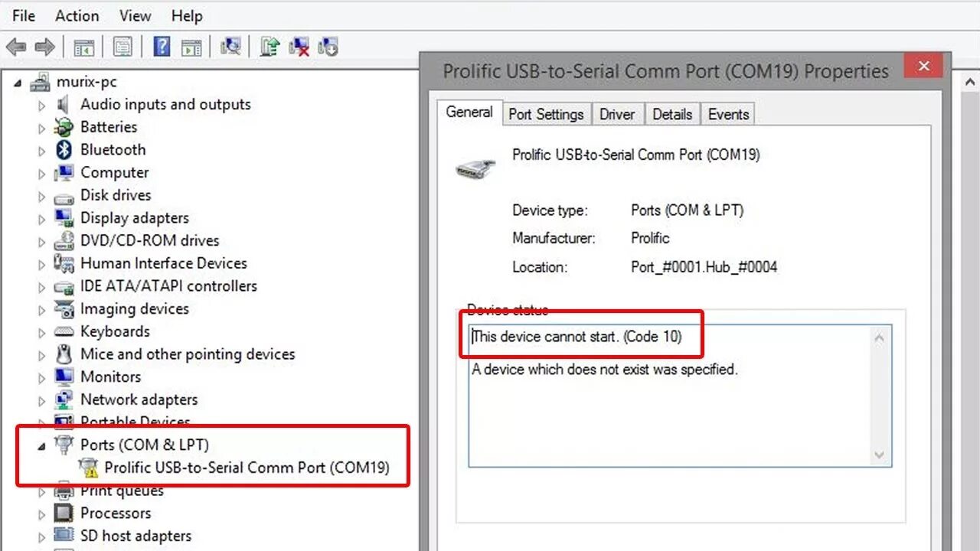Click Scan for hardware changes icon

pos(230,47)
